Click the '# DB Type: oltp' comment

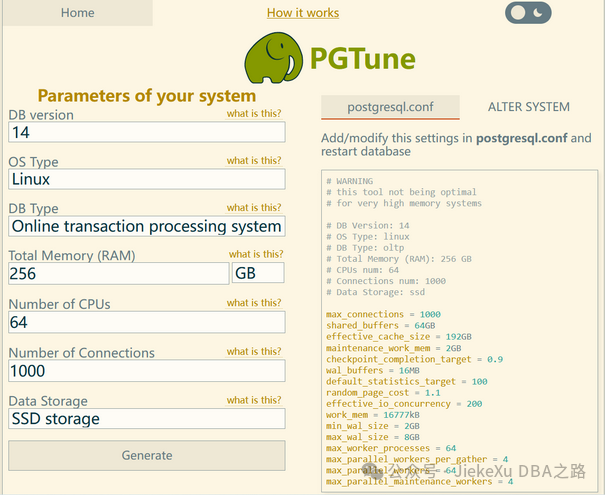coord(365,248)
